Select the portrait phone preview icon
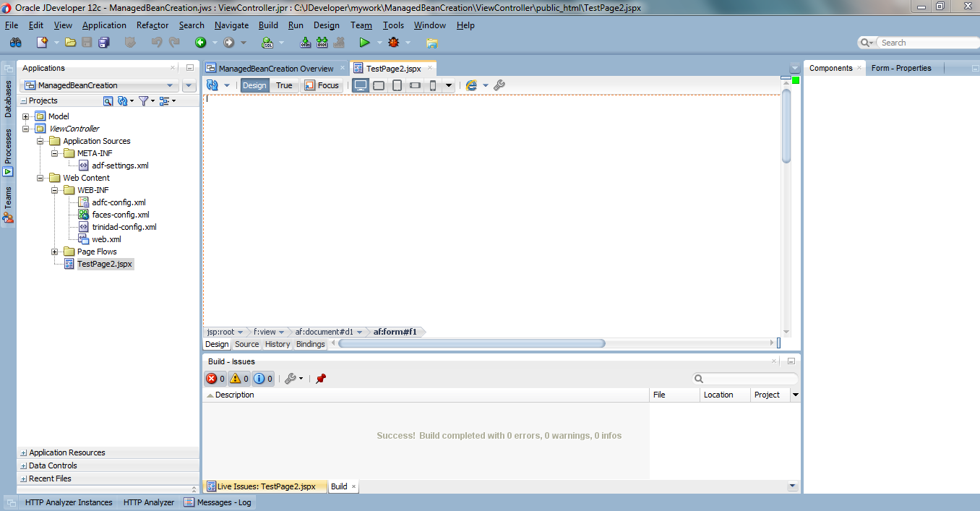 [433, 85]
